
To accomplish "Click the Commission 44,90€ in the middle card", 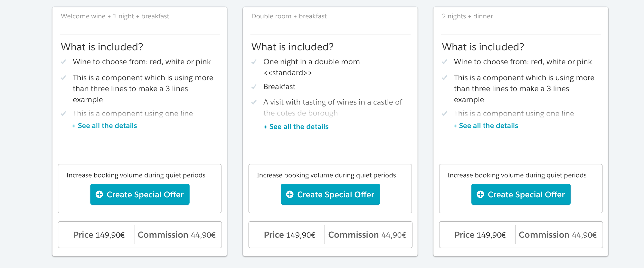I will (x=367, y=235).
